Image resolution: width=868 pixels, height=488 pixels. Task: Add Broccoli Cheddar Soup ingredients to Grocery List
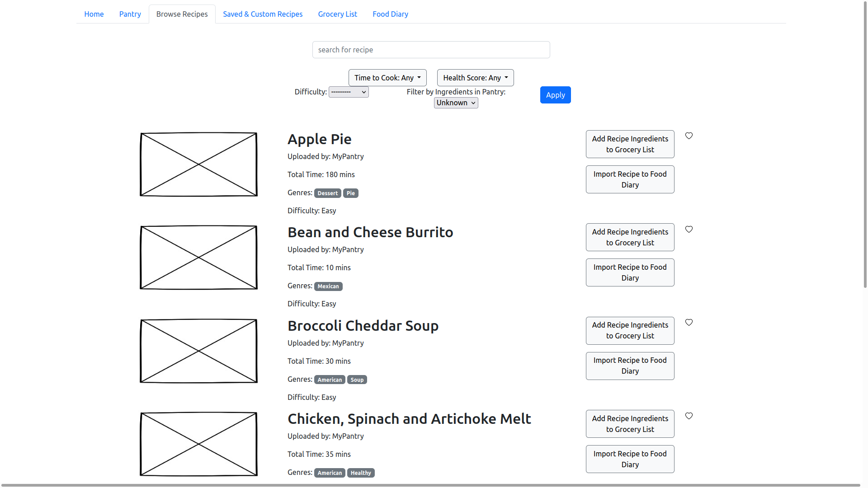[x=630, y=330]
